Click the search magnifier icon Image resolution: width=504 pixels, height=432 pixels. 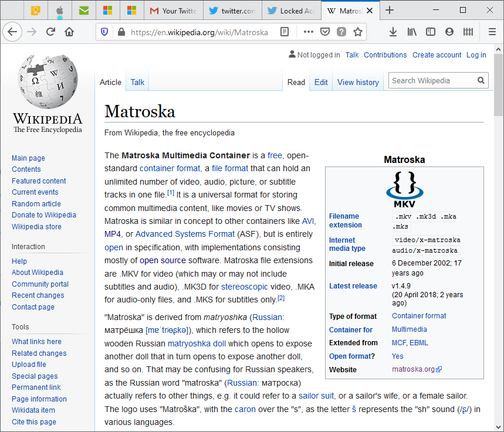[481, 81]
